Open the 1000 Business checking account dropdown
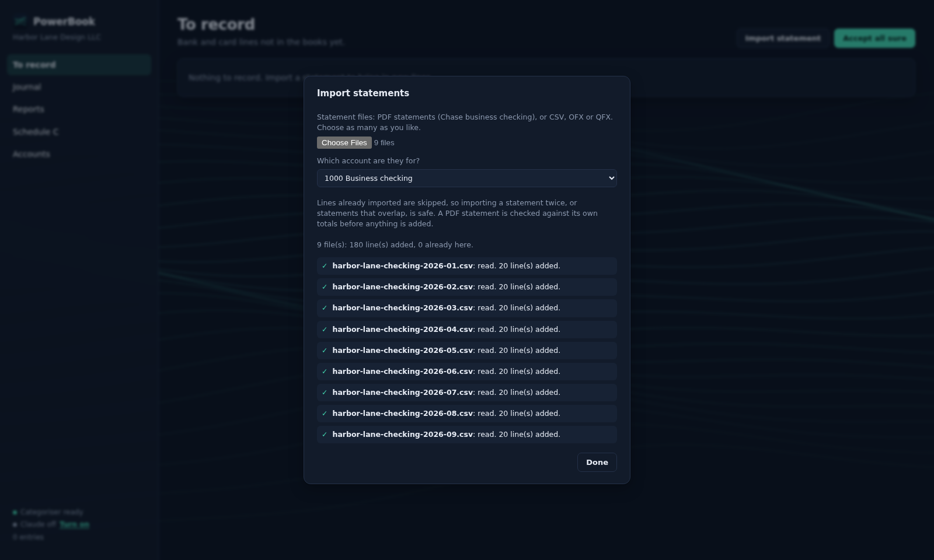 click(467, 178)
